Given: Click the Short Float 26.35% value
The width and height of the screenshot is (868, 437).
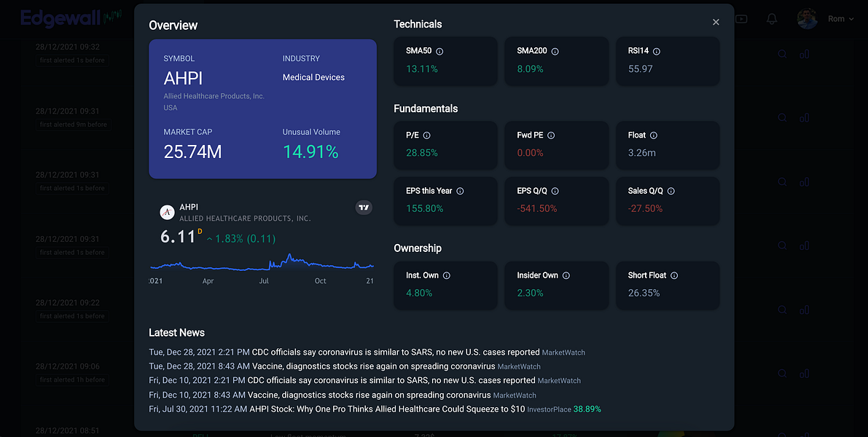Looking at the screenshot, I should [x=644, y=294].
